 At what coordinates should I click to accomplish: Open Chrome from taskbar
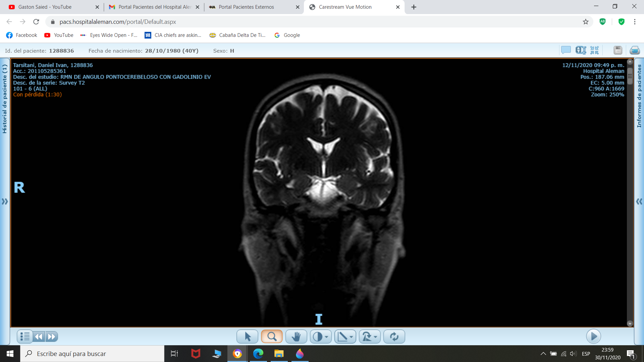(237, 354)
